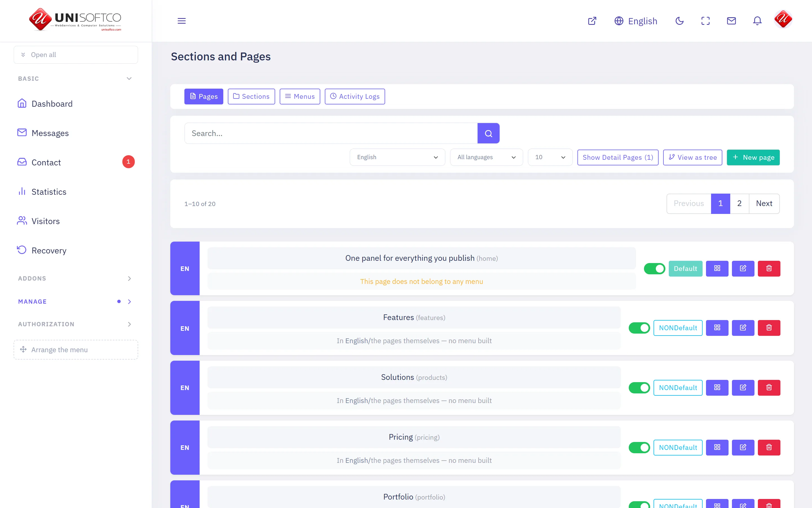The height and width of the screenshot is (508, 812).
Task: Switch to the Menus tab
Action: [x=300, y=97]
